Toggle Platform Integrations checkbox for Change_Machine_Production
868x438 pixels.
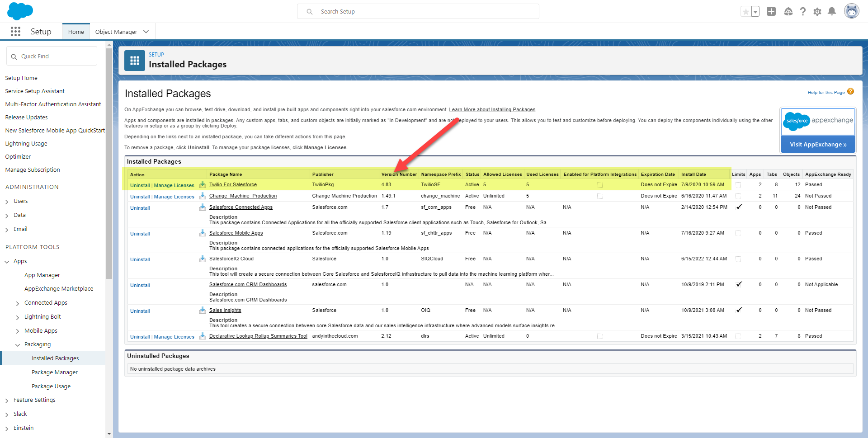click(x=600, y=196)
